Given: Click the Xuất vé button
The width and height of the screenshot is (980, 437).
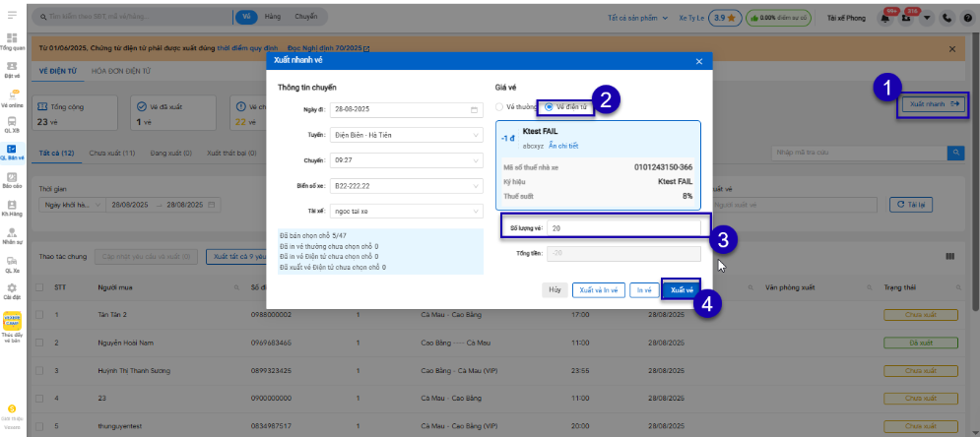Looking at the screenshot, I should [x=680, y=290].
